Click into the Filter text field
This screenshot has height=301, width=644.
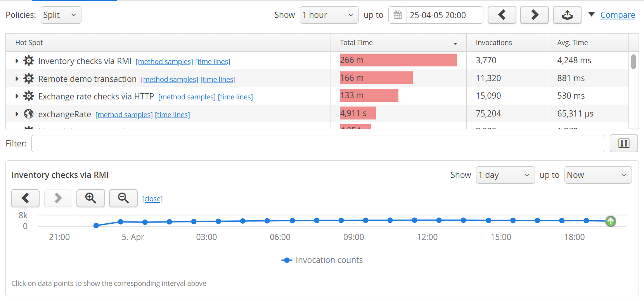(x=318, y=144)
